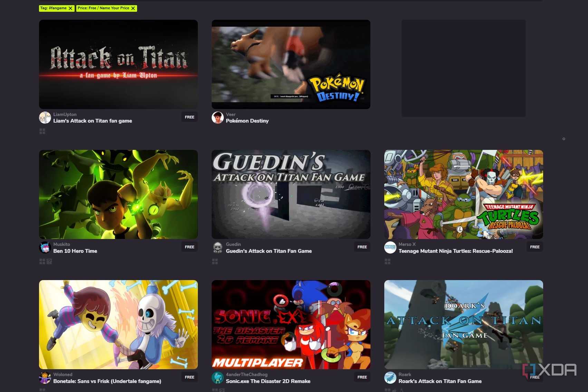Visit the LiamUpton author name

[x=65, y=114]
